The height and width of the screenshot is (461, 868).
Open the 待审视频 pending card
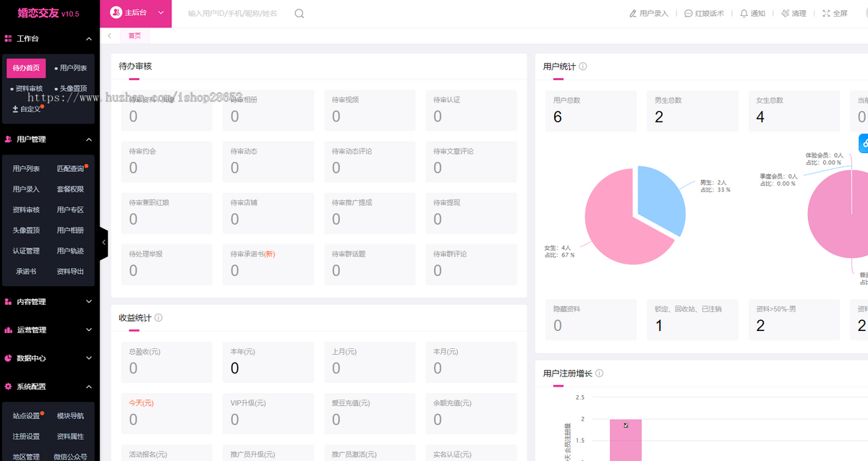[x=370, y=111]
